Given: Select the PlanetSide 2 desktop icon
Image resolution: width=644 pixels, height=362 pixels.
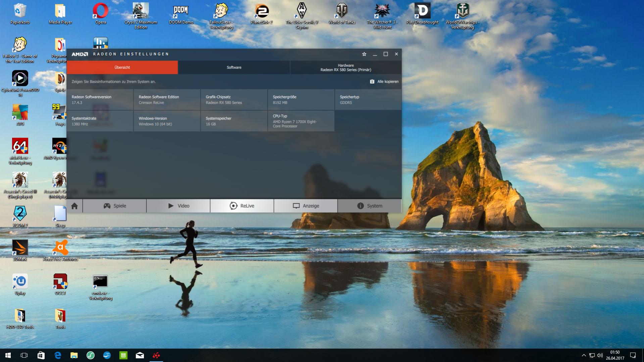Looking at the screenshot, I should tap(261, 14).
